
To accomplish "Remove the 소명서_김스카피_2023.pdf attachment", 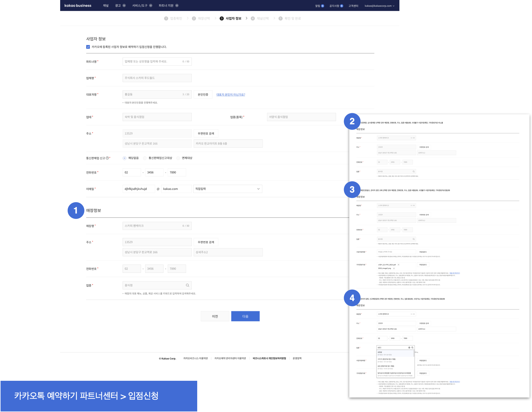I will point(399,265).
